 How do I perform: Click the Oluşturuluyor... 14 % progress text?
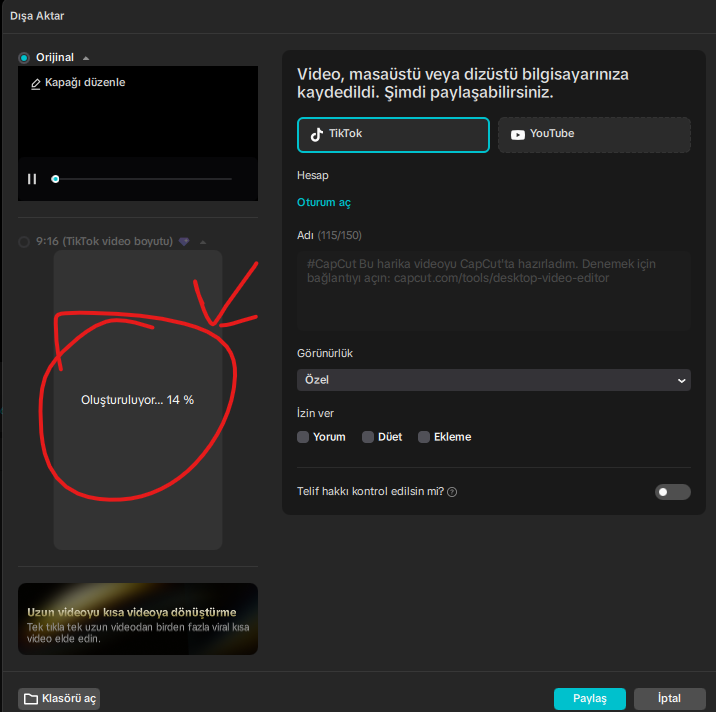pos(137,400)
